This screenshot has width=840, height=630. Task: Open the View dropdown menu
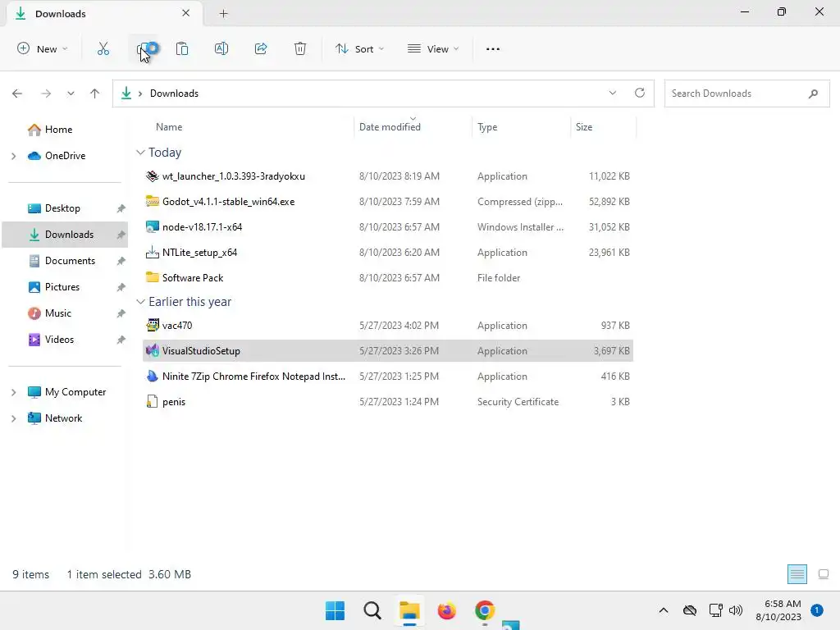[x=433, y=48]
